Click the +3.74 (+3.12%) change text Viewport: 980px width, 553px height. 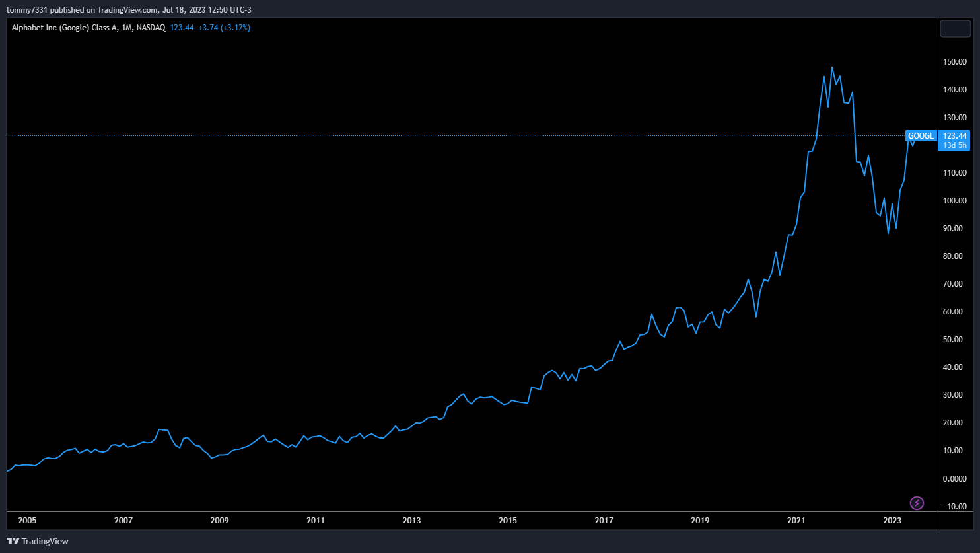pyautogui.click(x=224, y=28)
